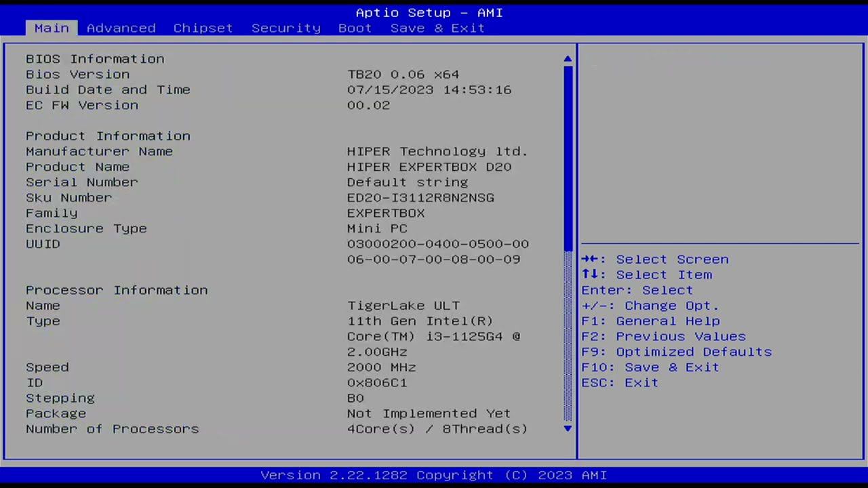Click the scrollbar down arrow

568,428
